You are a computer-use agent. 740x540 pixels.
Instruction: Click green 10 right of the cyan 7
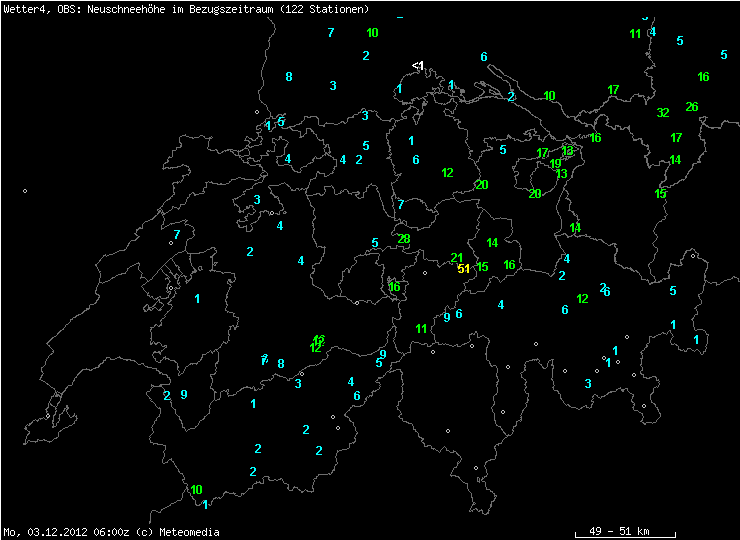coord(372,33)
